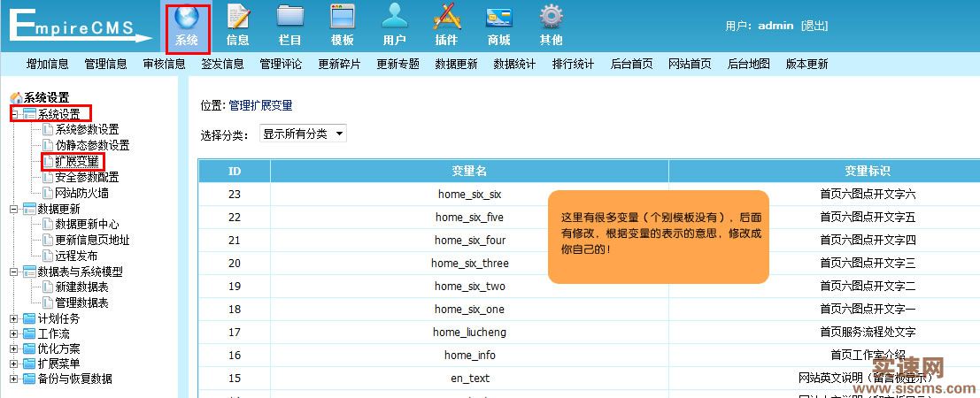Open 管理信息 in the secondary menu

tap(105, 64)
